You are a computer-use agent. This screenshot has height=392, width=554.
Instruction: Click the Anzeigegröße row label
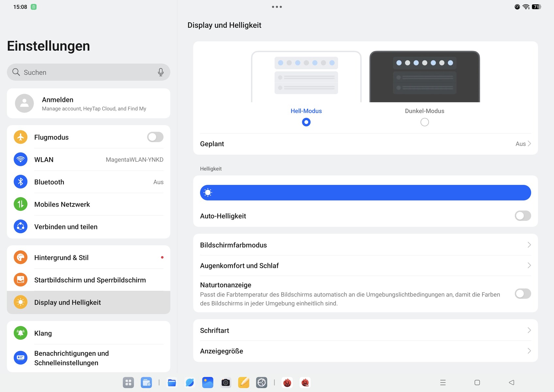[221, 351]
